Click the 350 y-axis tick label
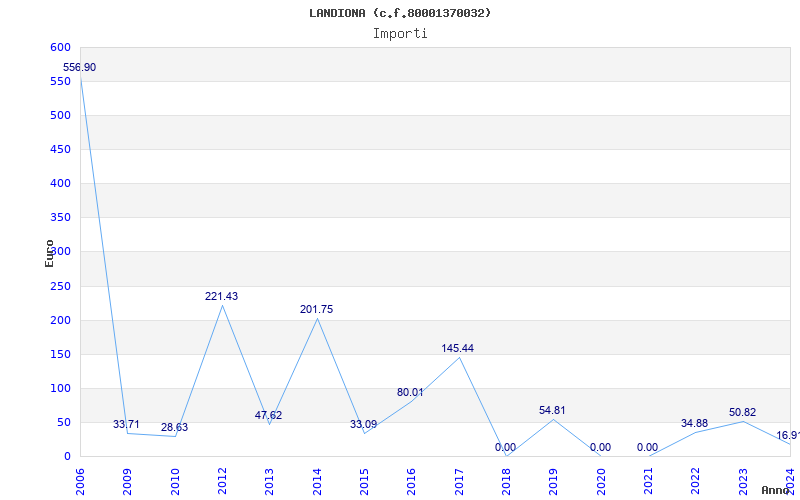 pyautogui.click(x=60, y=218)
